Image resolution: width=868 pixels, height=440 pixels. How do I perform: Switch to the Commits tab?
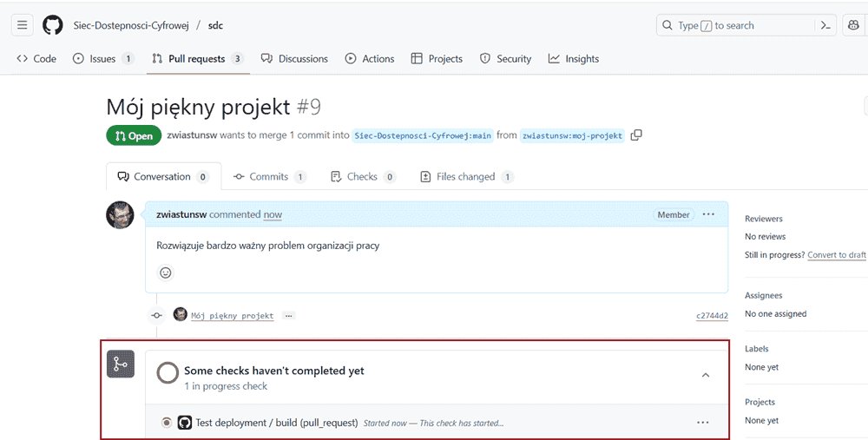click(x=269, y=177)
